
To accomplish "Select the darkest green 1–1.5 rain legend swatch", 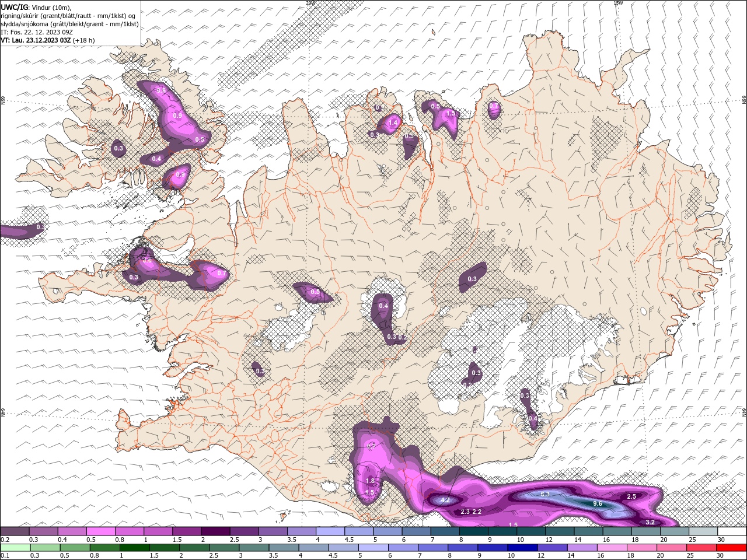I will click(134, 548).
